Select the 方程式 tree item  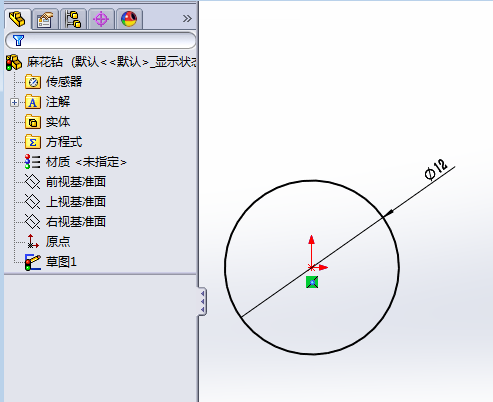[64, 142]
